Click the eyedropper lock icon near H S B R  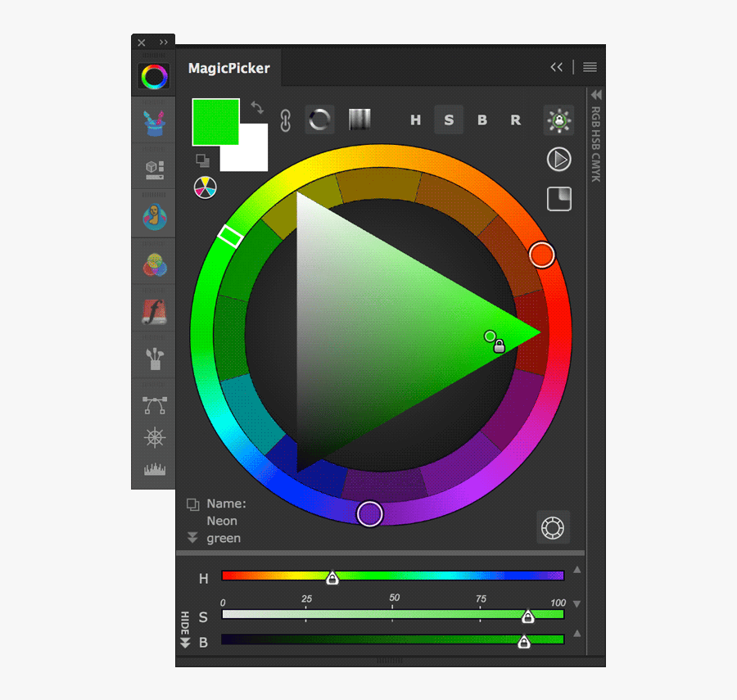click(x=558, y=120)
